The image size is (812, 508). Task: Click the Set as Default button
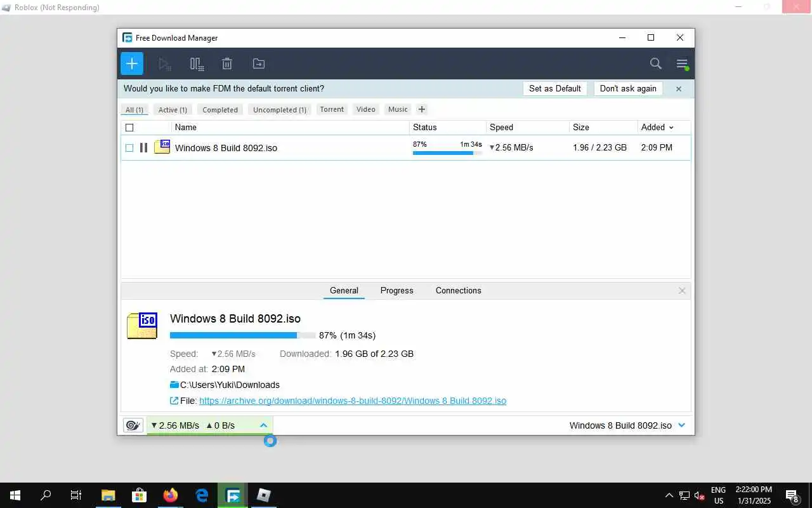point(555,89)
